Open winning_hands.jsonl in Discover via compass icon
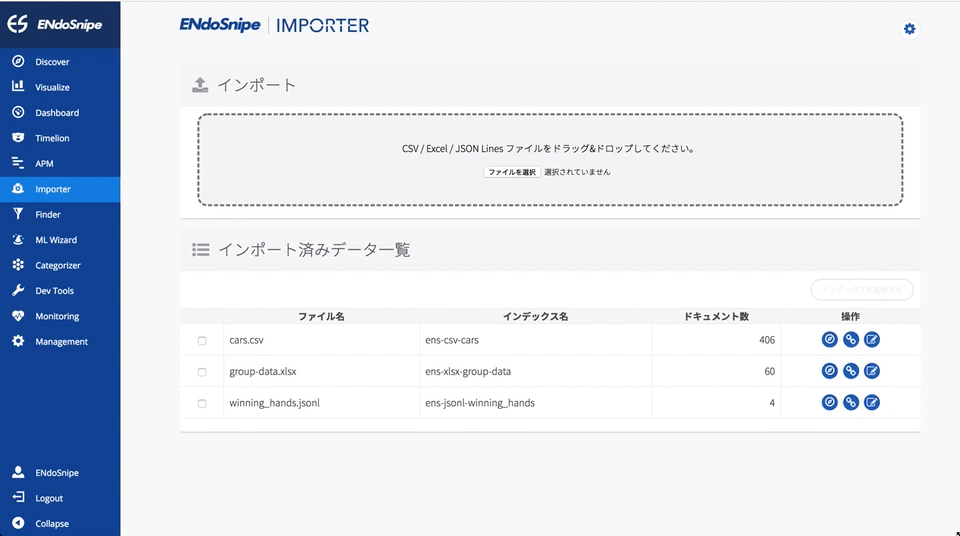 [x=830, y=402]
